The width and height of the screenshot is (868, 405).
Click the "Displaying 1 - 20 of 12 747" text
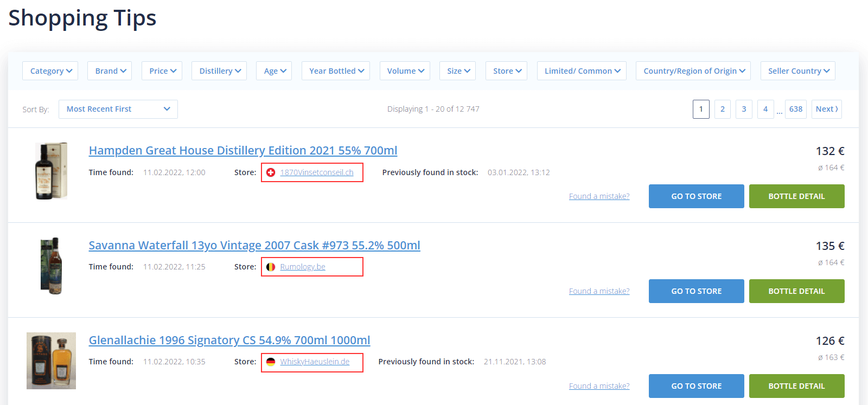433,109
